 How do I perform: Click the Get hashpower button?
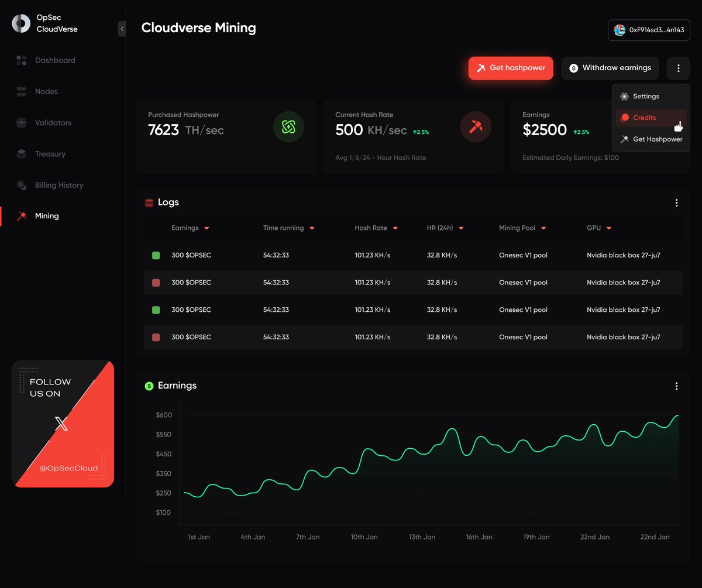[x=510, y=68]
